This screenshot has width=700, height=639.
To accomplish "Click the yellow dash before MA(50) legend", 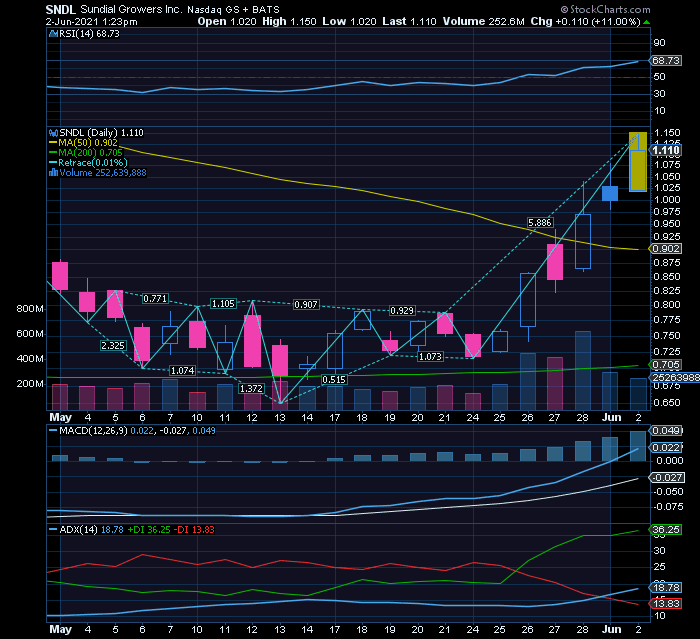I will click(53, 143).
